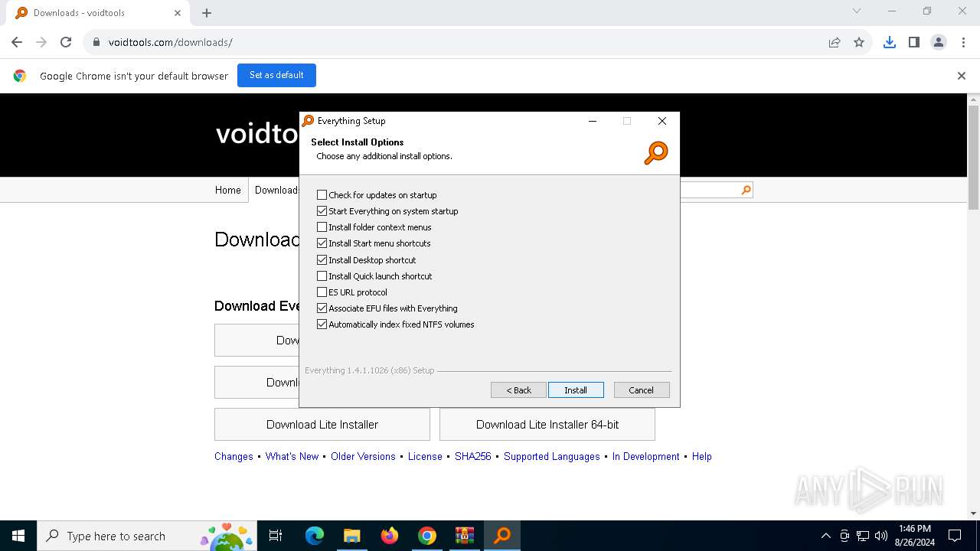Launch Firefox from taskbar

pos(390,536)
